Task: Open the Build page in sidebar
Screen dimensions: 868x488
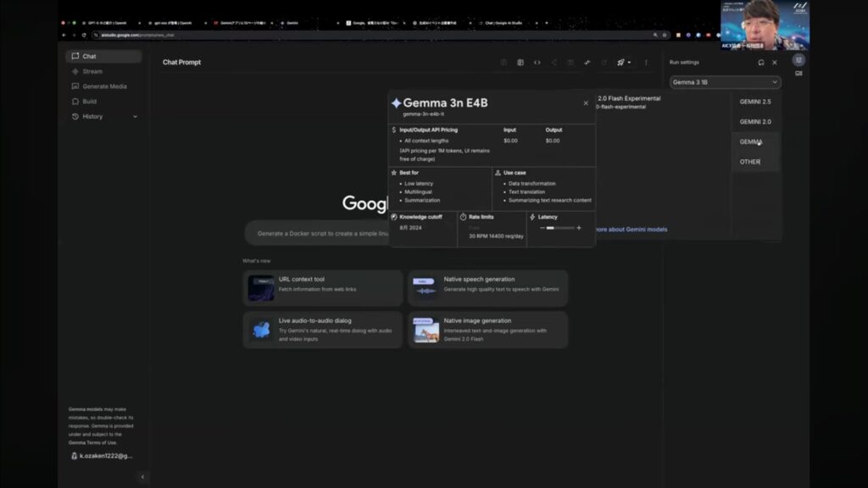Action: point(89,102)
